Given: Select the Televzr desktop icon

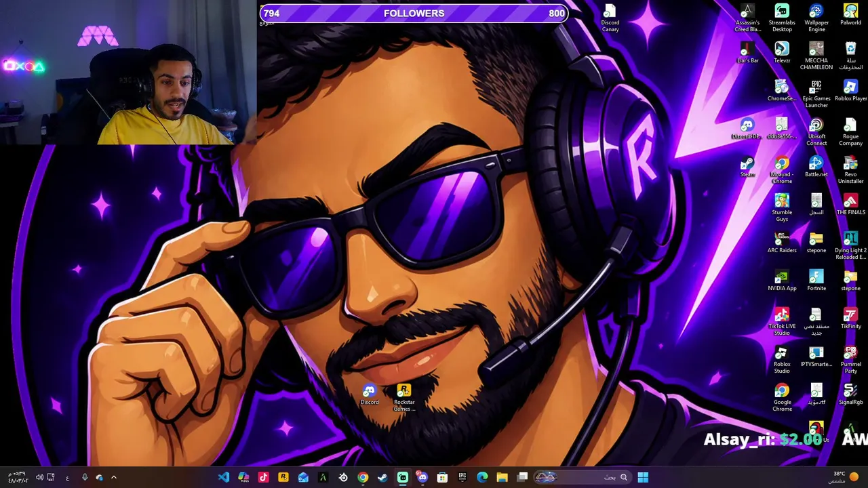Looking at the screenshot, I should pyautogui.click(x=782, y=53).
